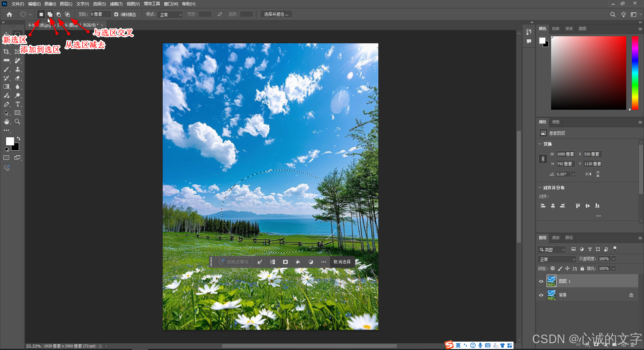Screen dimensions: 644x350
Task: Open the 样式 style dropdown in options bar
Action: (x=170, y=14)
